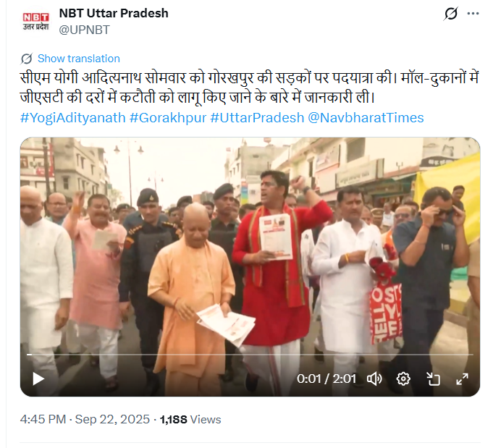
Task: Expand video to fullscreen
Action: tap(462, 379)
